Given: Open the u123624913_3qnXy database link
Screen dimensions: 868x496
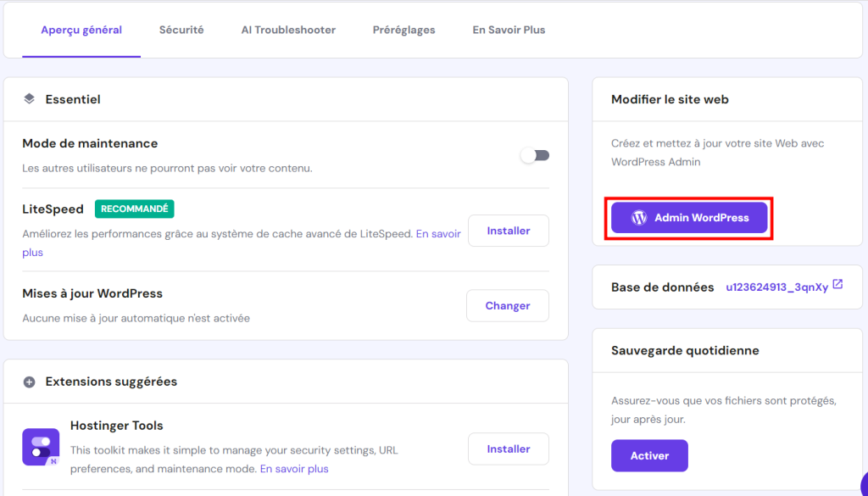Looking at the screenshot, I should tap(776, 287).
